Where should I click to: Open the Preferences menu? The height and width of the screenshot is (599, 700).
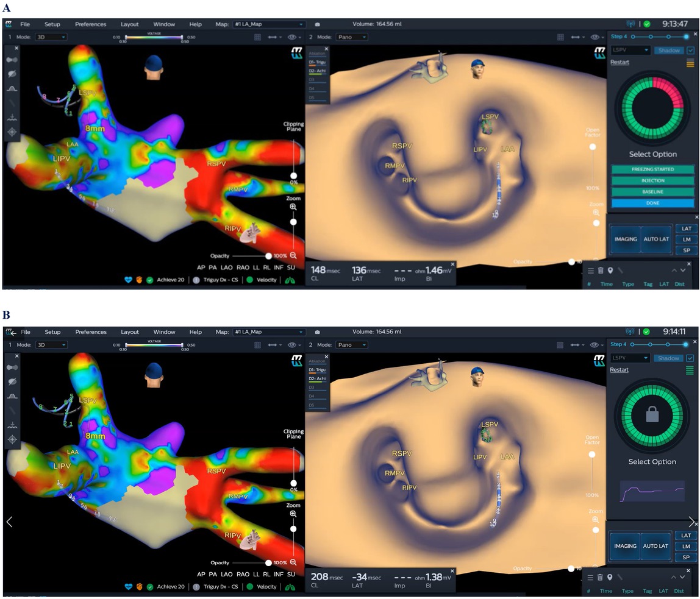90,24
